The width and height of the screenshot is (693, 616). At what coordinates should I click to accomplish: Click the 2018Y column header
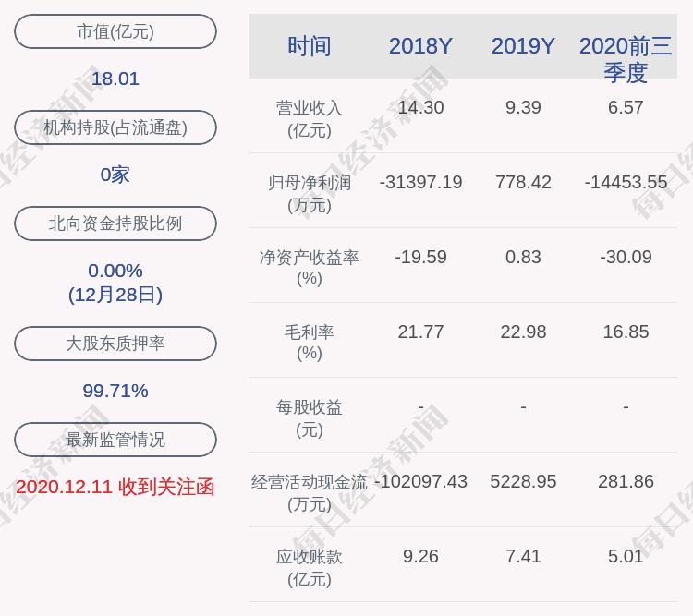click(x=420, y=46)
